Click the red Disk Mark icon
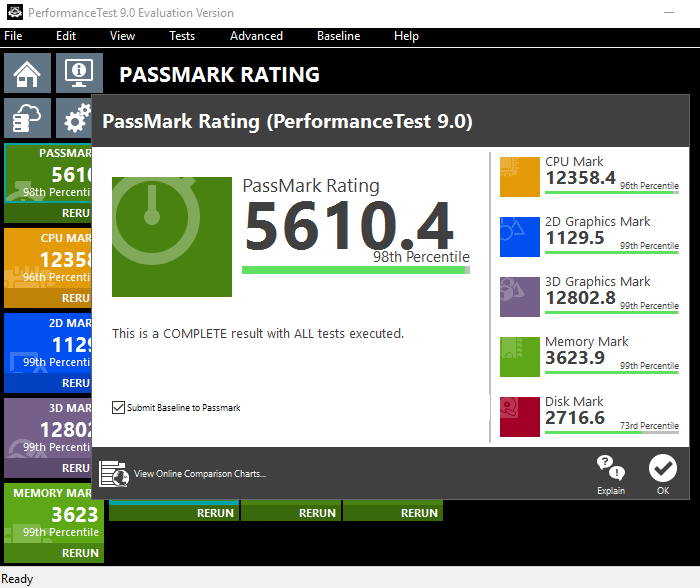 pos(520,417)
